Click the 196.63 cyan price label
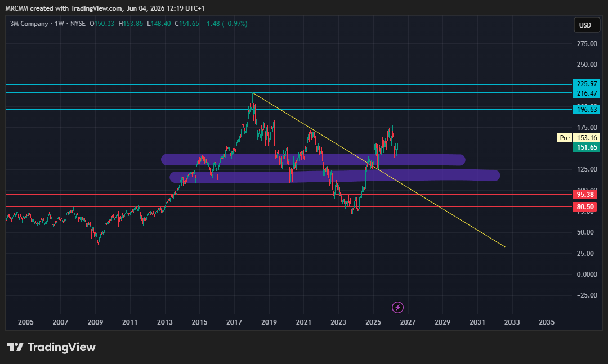Viewport: 608px width, 364px height. point(586,109)
